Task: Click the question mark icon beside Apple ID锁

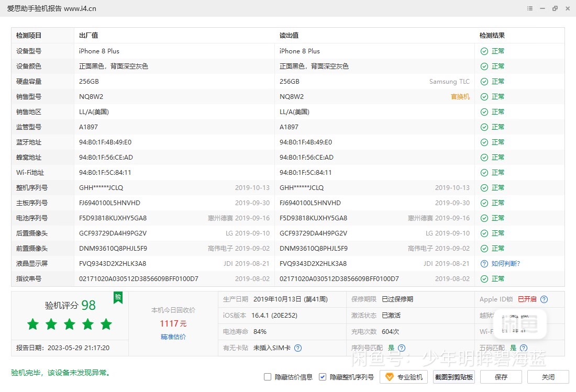Action: click(x=544, y=299)
